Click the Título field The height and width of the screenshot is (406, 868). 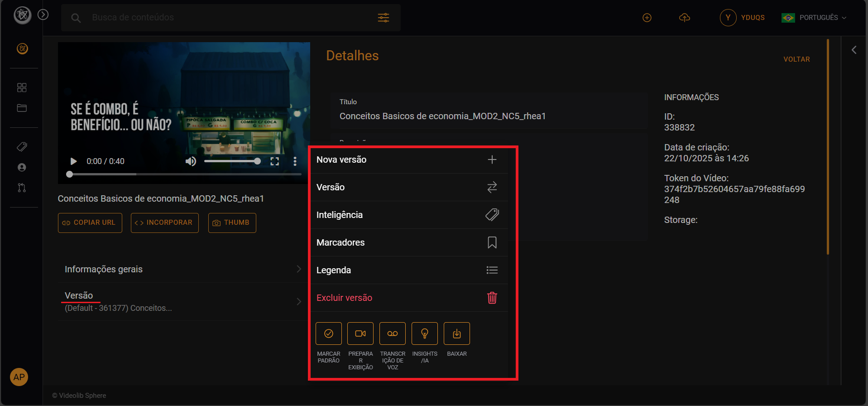489,111
